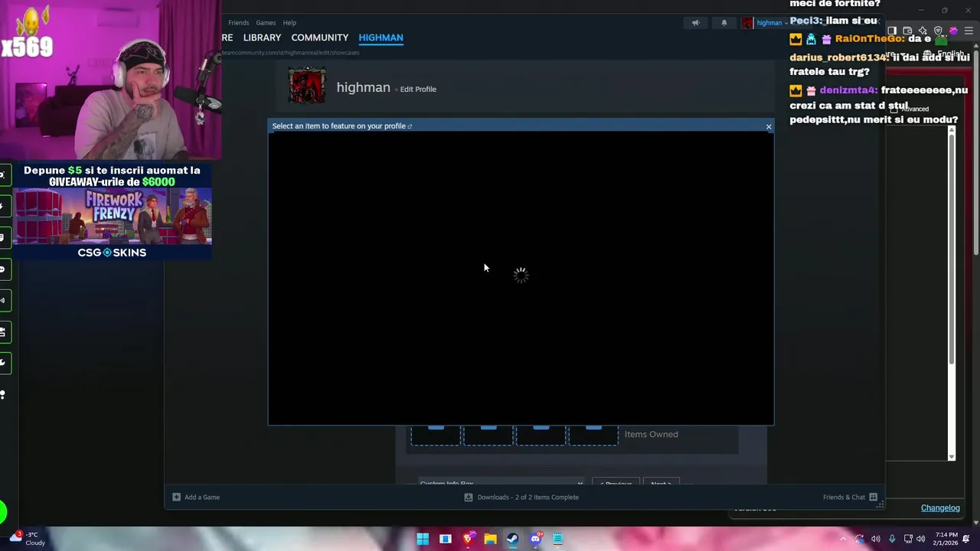Click the highman account avatar in Steam header

[x=747, y=23]
